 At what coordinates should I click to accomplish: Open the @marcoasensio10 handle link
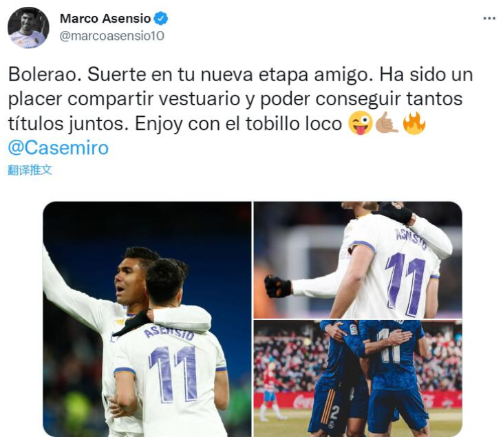(x=112, y=36)
